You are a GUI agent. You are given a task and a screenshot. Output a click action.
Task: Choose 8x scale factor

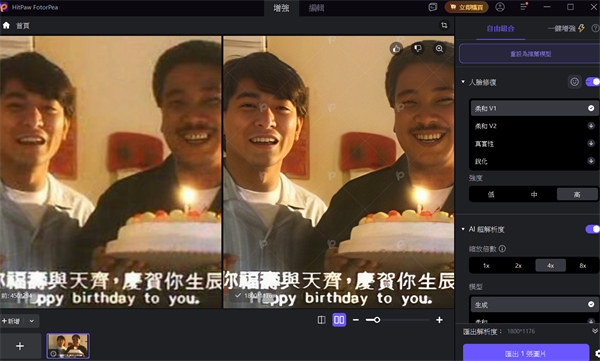tap(583, 266)
